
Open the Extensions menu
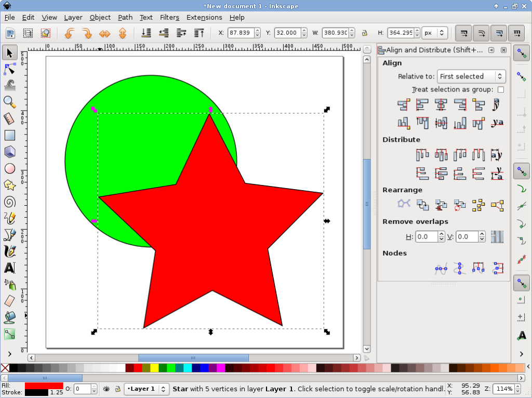click(x=204, y=17)
